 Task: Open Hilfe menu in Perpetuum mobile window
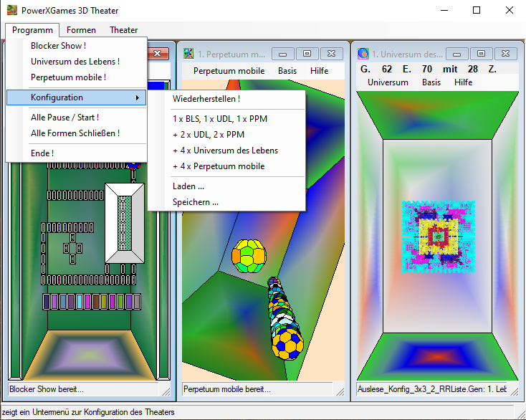point(319,71)
